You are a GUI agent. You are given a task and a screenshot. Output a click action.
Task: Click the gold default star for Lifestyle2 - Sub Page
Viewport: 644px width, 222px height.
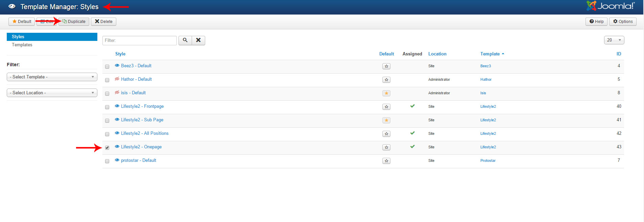point(386,120)
